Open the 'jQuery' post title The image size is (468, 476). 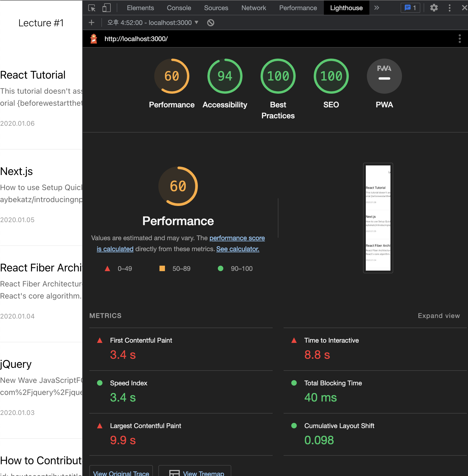click(x=16, y=364)
